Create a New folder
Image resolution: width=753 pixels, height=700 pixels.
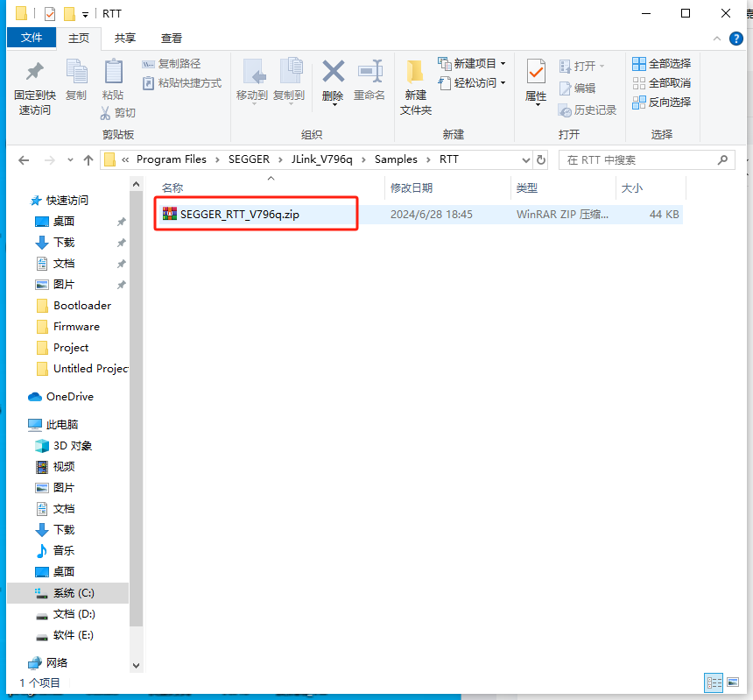[x=416, y=88]
